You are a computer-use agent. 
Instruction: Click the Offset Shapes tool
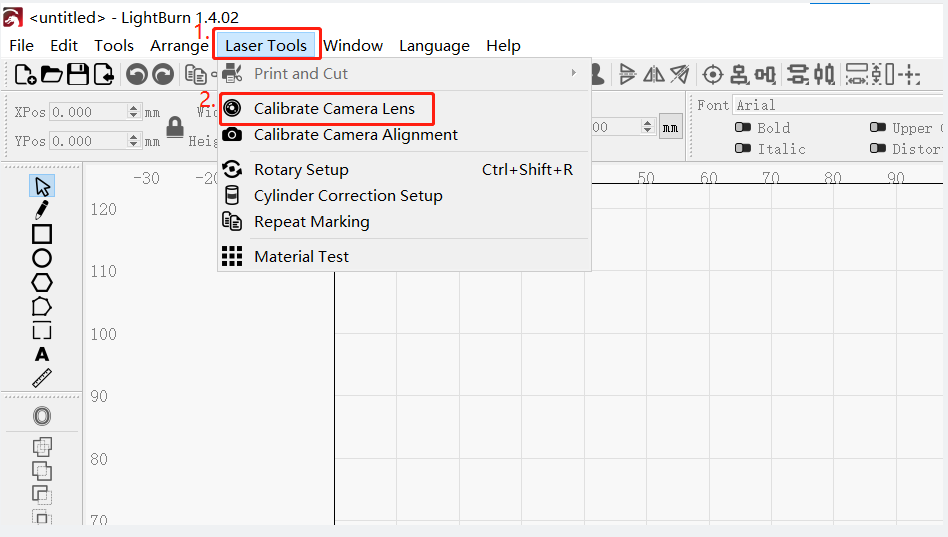click(42, 416)
